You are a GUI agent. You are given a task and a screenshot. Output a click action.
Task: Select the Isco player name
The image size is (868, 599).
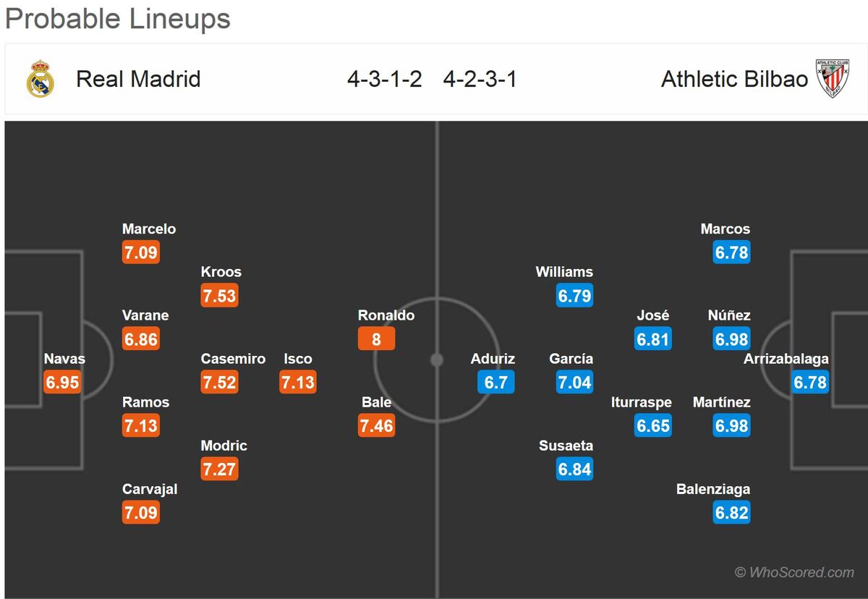click(x=298, y=359)
